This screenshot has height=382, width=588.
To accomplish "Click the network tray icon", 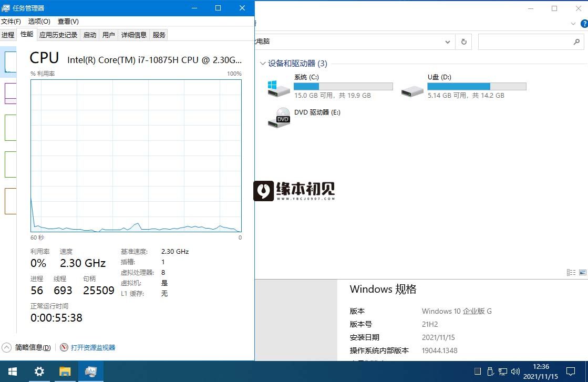I will click(502, 371).
